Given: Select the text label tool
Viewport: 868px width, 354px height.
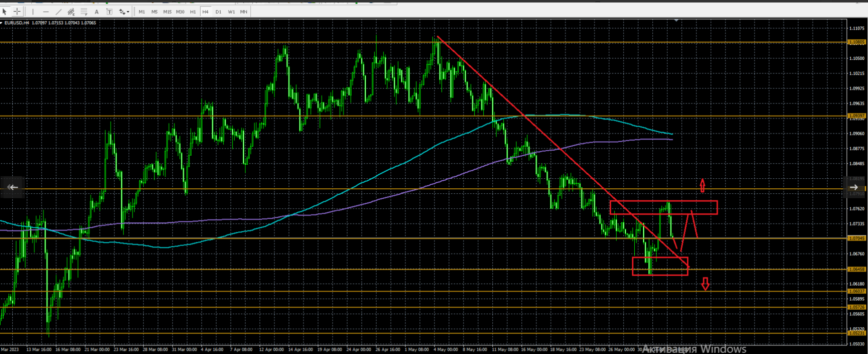Looking at the screenshot, I should [109, 12].
